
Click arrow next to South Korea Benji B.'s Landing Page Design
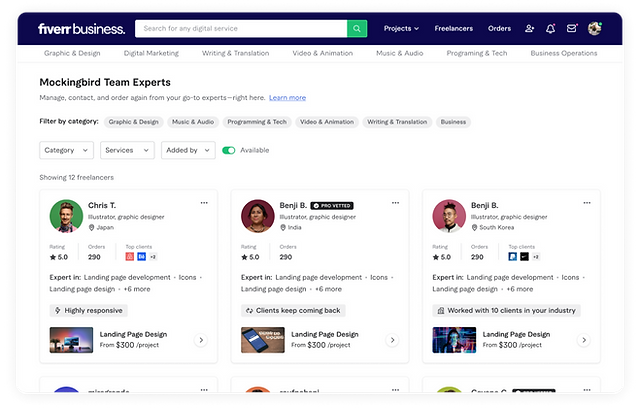click(x=584, y=340)
